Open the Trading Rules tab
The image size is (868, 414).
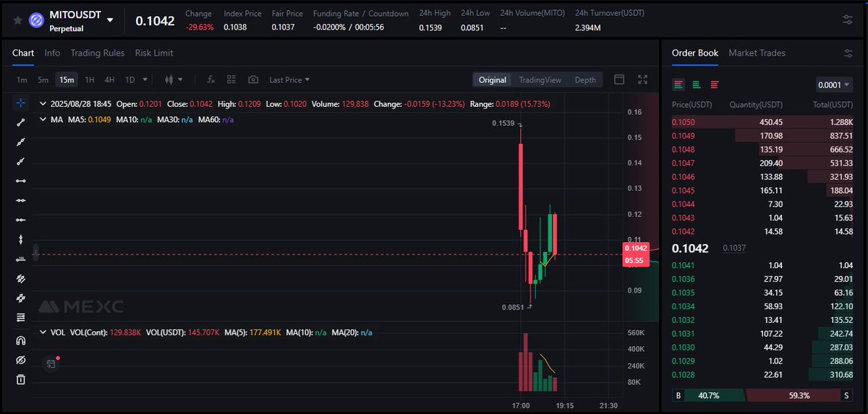98,53
